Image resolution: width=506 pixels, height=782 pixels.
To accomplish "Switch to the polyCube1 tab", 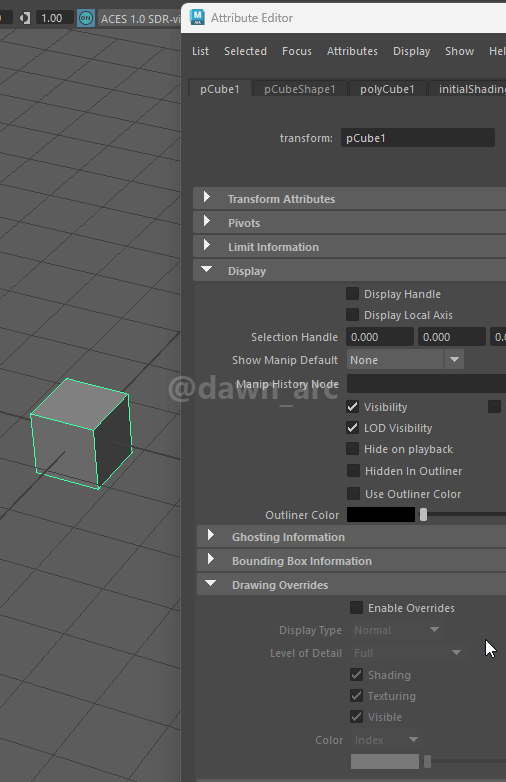I will (387, 89).
